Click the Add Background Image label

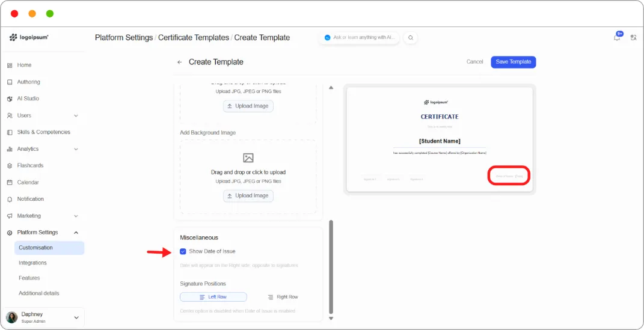pos(208,133)
